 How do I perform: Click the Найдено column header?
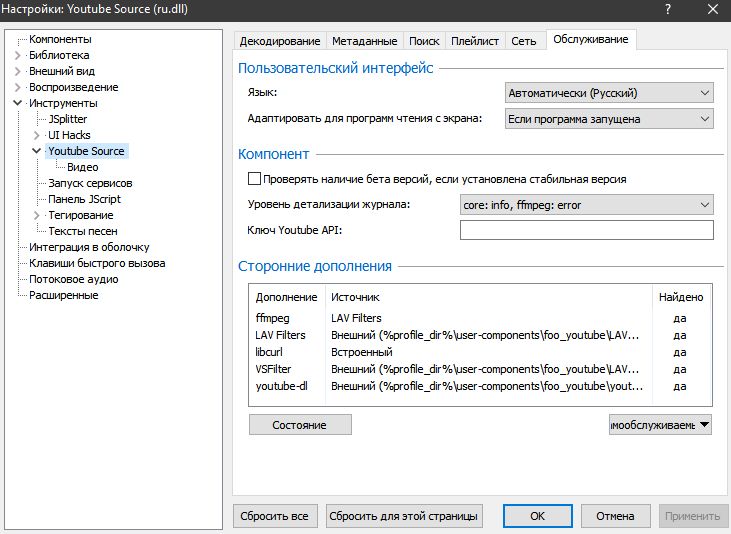[x=681, y=297]
